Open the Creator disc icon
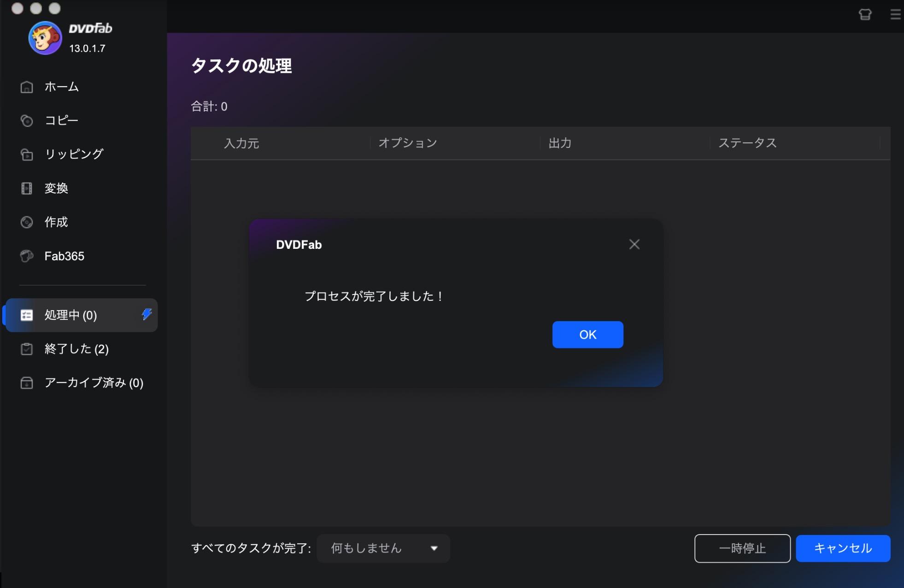 [x=27, y=222]
